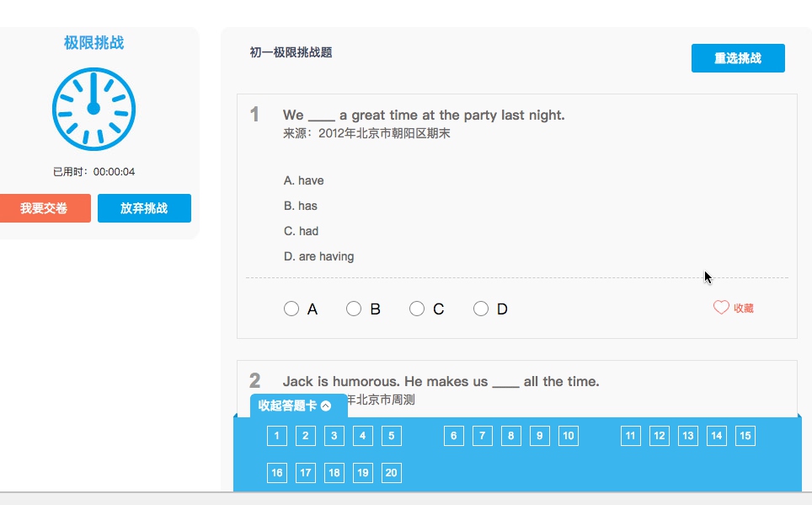Image resolution: width=812 pixels, height=505 pixels.
Task: Click the 重选挑战 reselect button
Action: (738, 58)
